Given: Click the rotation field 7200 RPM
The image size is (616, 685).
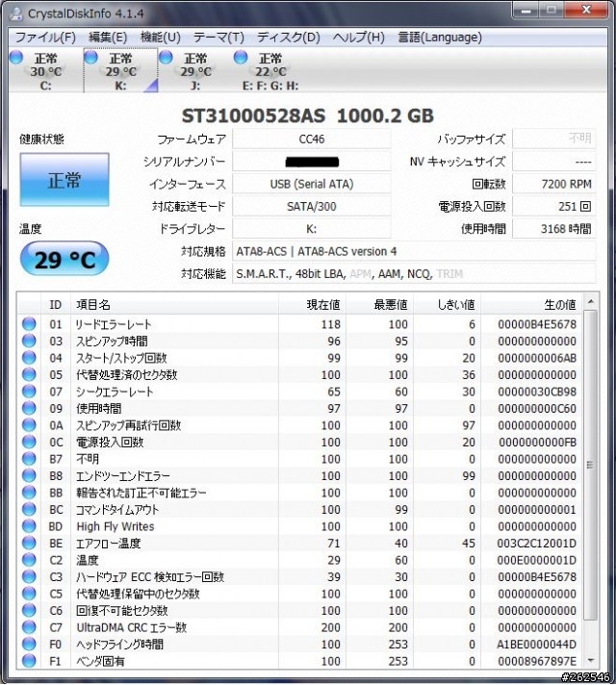Looking at the screenshot, I should (x=553, y=184).
